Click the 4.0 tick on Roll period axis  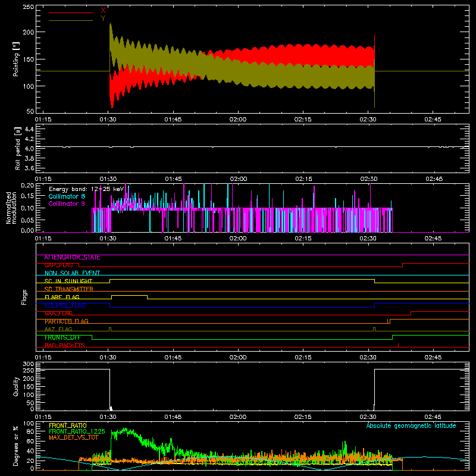[x=29, y=149]
